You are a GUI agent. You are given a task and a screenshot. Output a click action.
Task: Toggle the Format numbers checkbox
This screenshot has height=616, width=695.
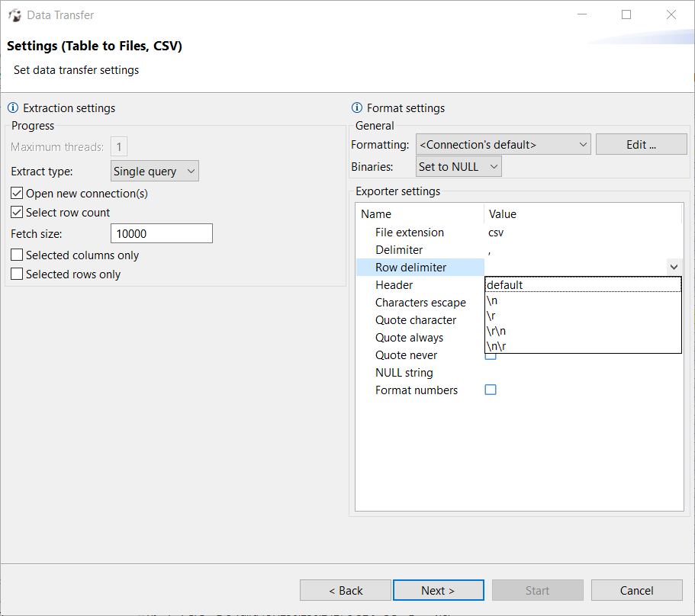[x=491, y=390]
